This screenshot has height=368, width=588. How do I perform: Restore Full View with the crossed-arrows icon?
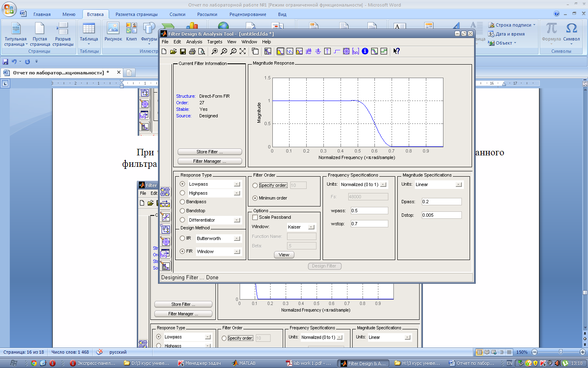point(243,52)
